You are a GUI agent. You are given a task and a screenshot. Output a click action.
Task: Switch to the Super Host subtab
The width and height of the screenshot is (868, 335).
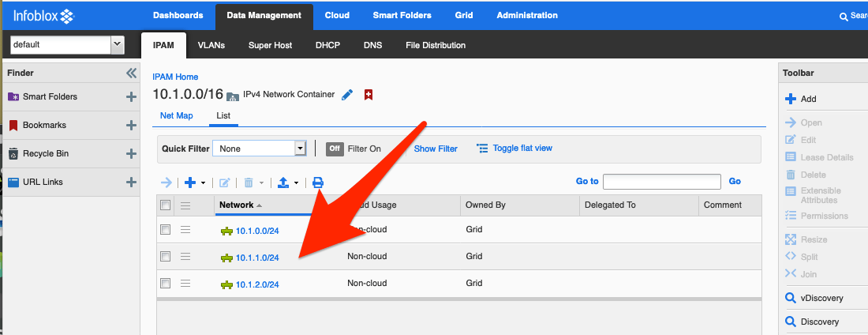[x=270, y=46]
